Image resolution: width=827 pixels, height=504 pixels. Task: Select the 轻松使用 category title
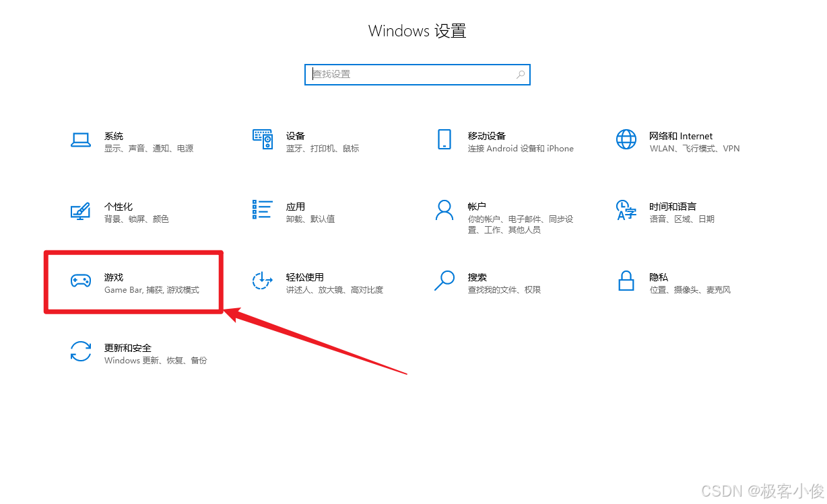pos(305,277)
